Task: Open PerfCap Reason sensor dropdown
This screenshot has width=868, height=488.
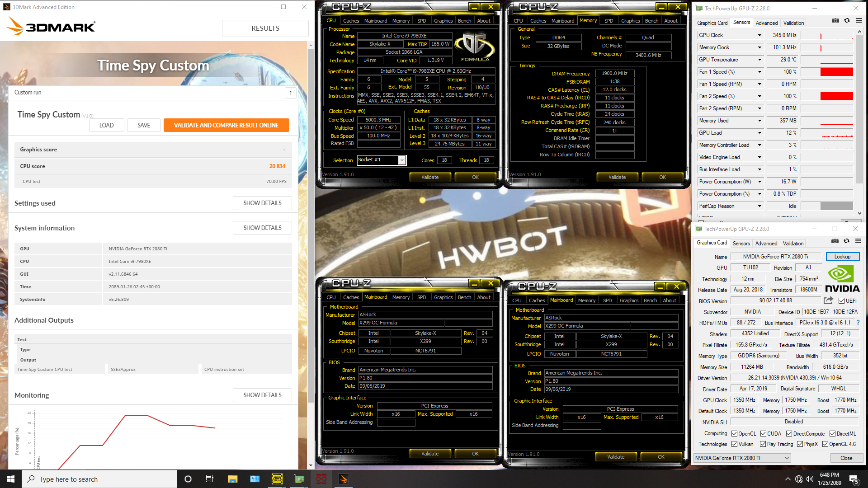Action: point(759,206)
